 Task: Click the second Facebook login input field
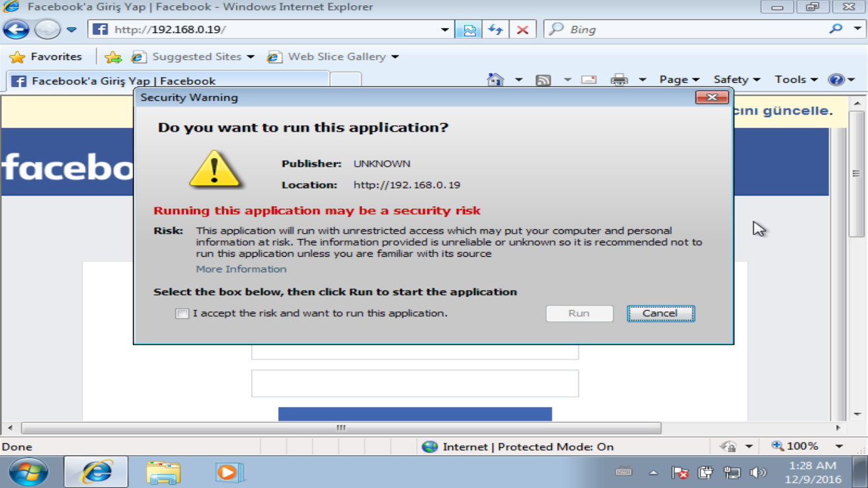415,383
